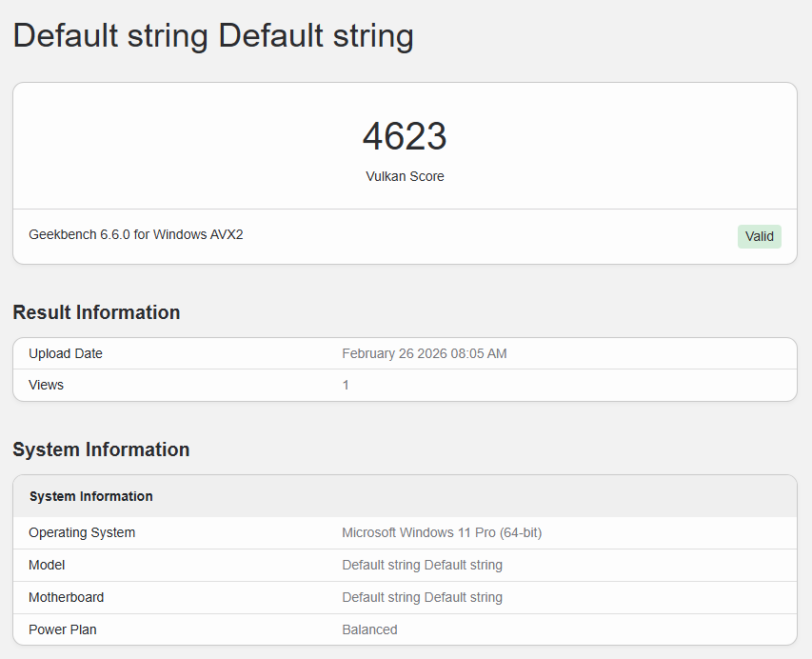The width and height of the screenshot is (812, 659).
Task: Click the 'Motherboard' row label
Action: (67, 597)
